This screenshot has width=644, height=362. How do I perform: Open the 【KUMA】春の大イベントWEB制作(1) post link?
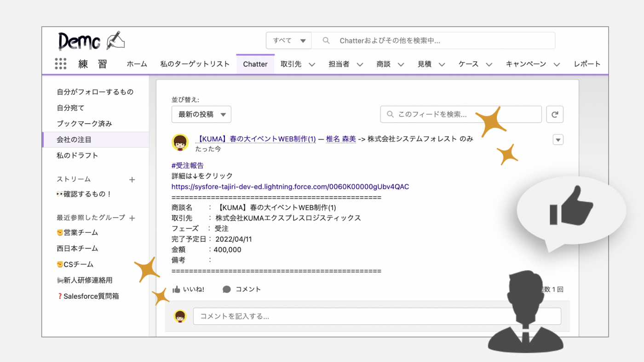click(x=255, y=139)
